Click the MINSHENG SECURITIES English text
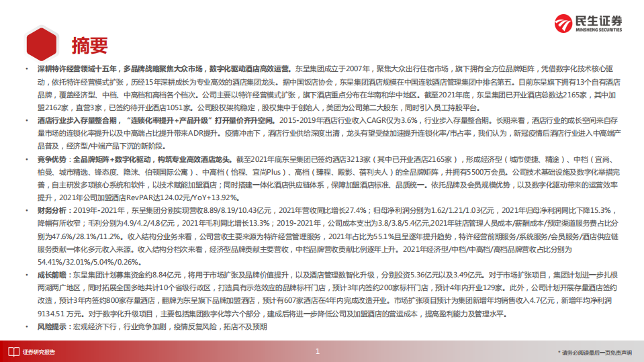 click(x=599, y=30)
